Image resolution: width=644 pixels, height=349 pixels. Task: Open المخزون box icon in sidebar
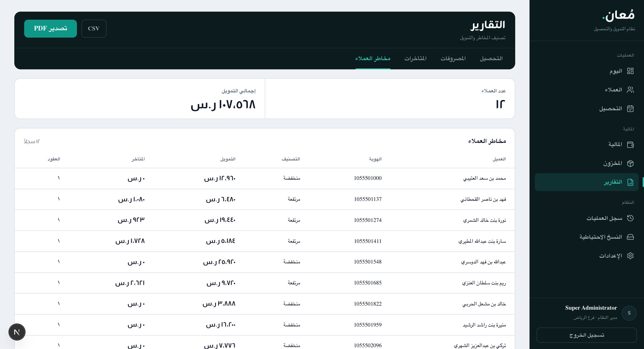tap(630, 163)
